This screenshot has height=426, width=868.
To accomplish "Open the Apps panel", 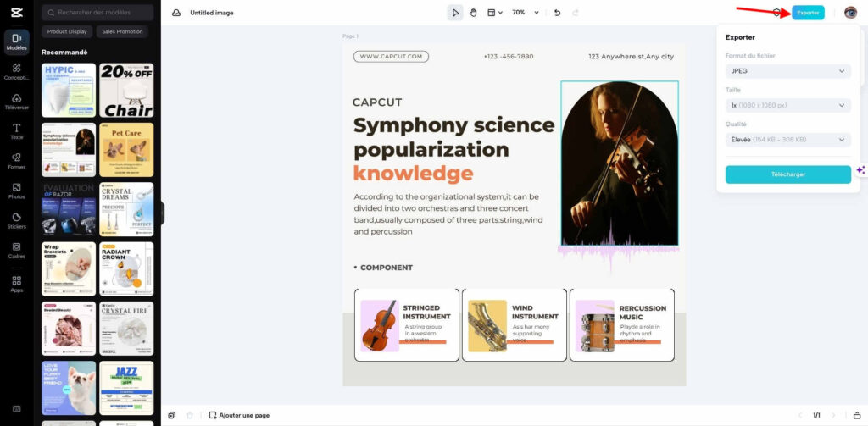I will (x=17, y=285).
